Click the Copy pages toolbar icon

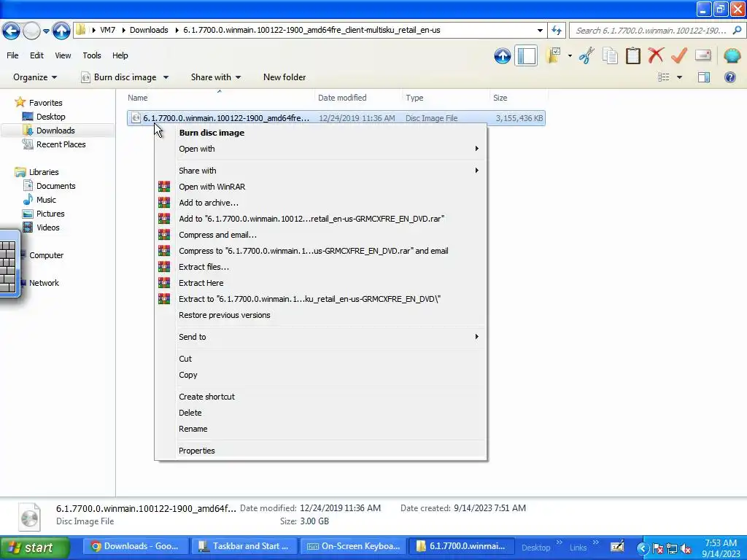point(610,55)
